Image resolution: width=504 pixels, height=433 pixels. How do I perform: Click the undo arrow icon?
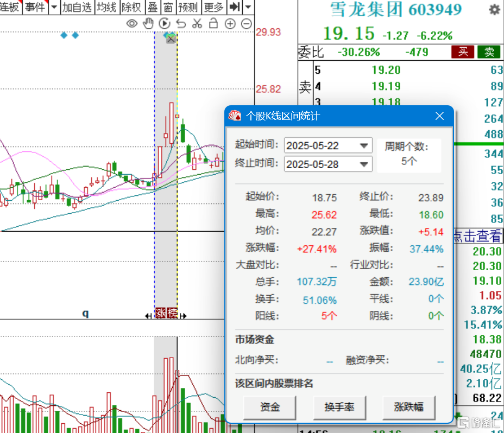181,24
